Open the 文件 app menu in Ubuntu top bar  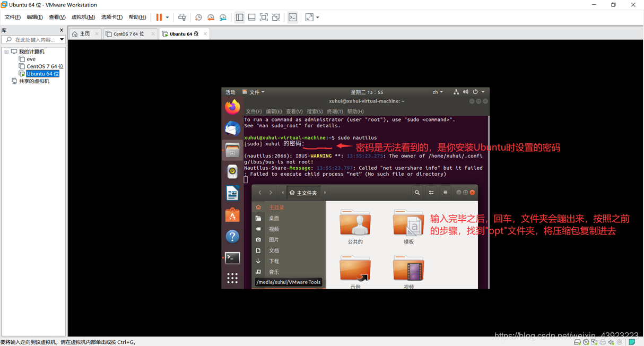[x=254, y=92]
